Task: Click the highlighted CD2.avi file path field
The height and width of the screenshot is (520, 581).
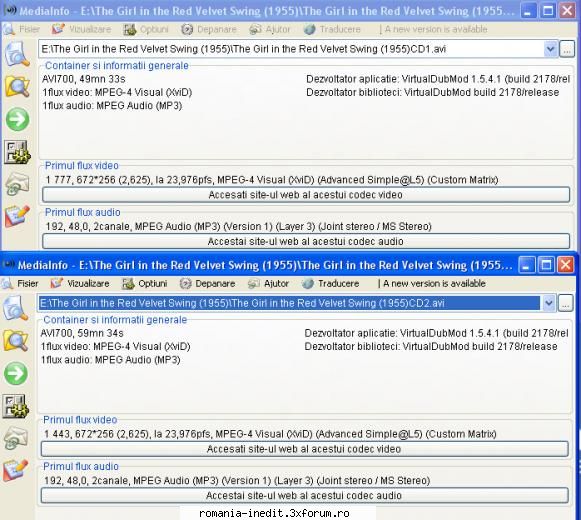Action: [289, 304]
